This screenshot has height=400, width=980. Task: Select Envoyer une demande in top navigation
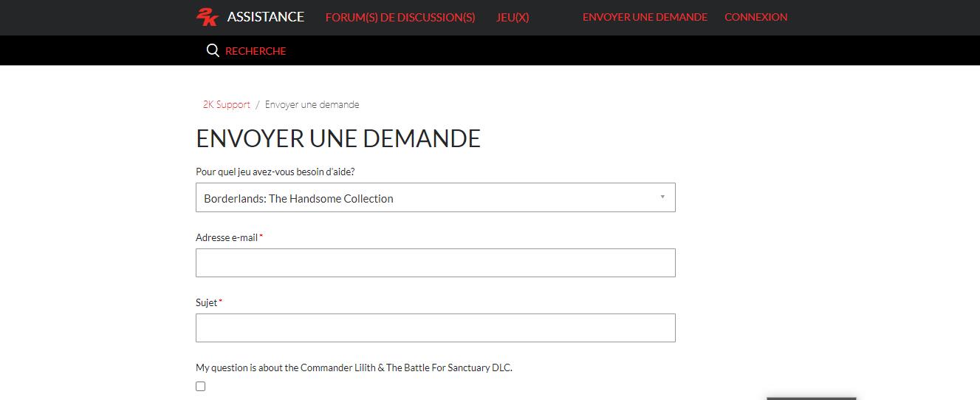[x=645, y=17]
